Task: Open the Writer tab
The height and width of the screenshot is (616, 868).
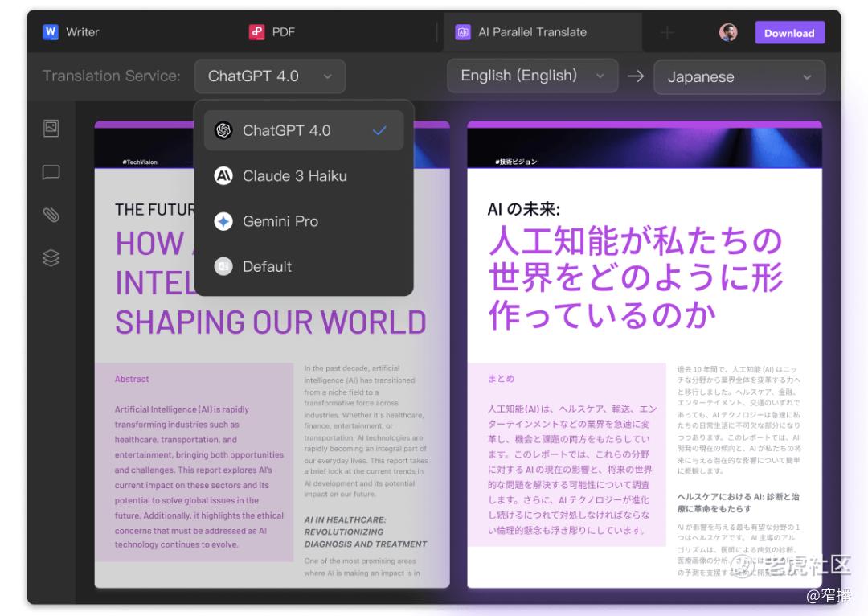Action: pyautogui.click(x=71, y=32)
